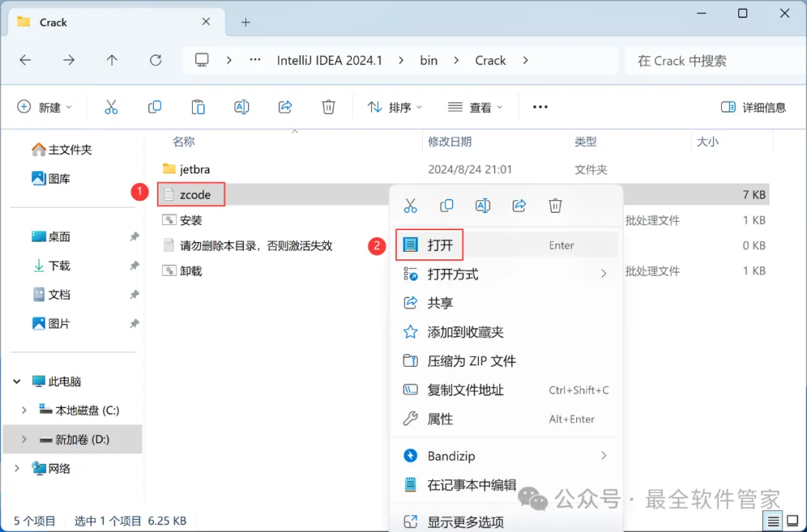Open 主文件夹 in the sidebar
Viewport: 807px width, 532px height.
point(61,149)
